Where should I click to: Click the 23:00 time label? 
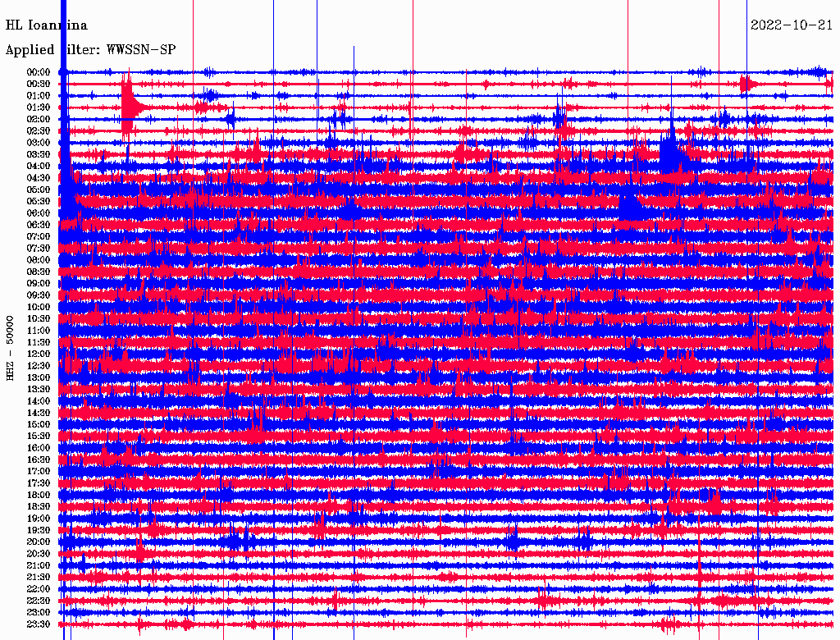[39, 613]
